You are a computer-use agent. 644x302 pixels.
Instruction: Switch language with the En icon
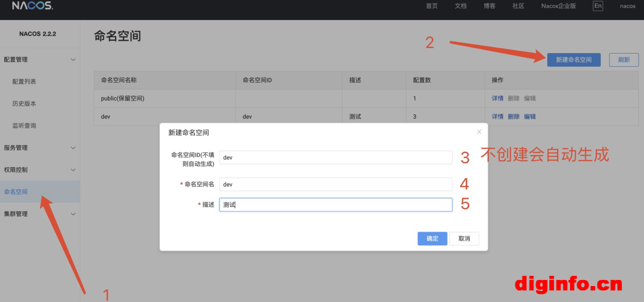click(598, 6)
